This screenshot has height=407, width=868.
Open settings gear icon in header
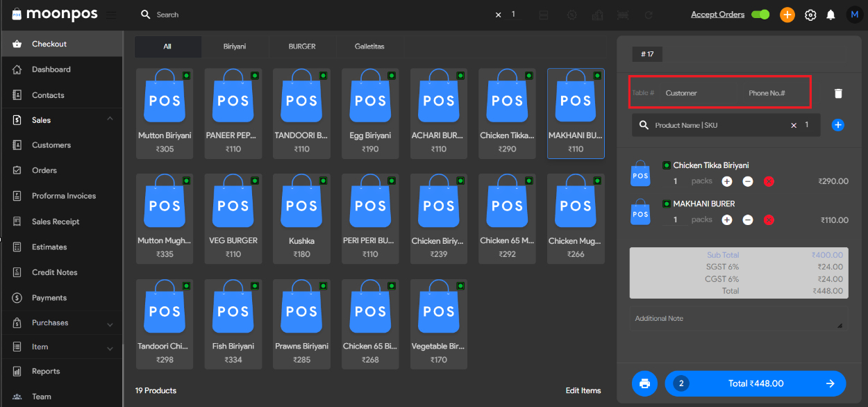pyautogui.click(x=810, y=15)
